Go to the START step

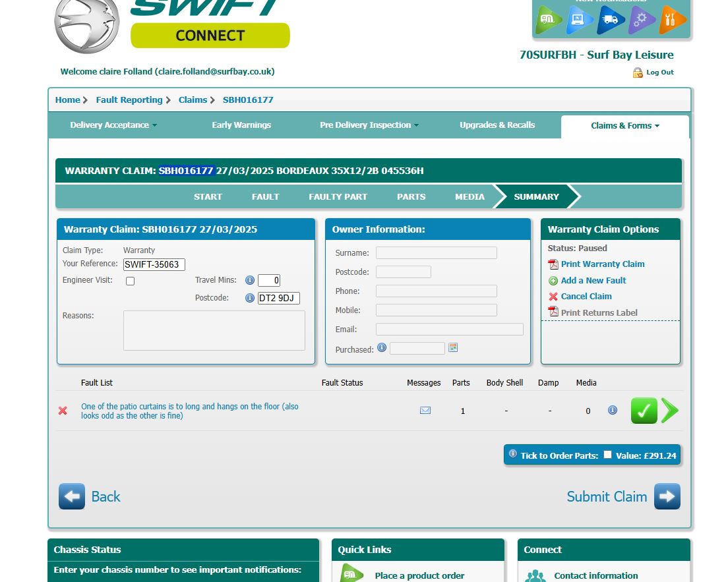tap(208, 197)
